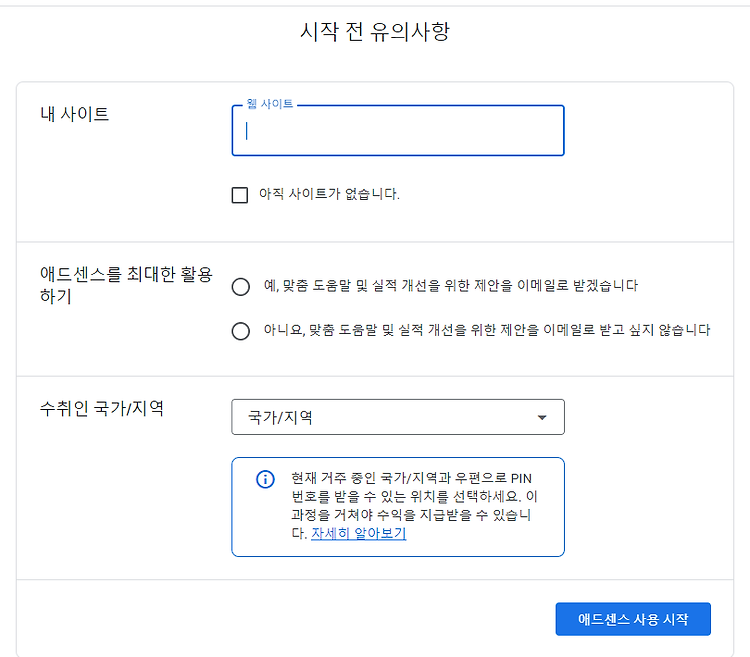Click the 시작 전 유의사항 page title
750x657 pixels.
coord(375,32)
